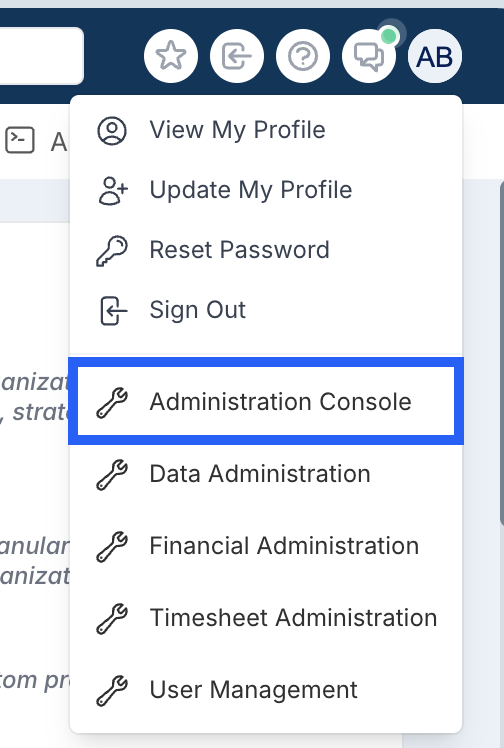Click the vertical scrollbar on right edge
Viewport: 504px width, 748px height.
[501, 353]
